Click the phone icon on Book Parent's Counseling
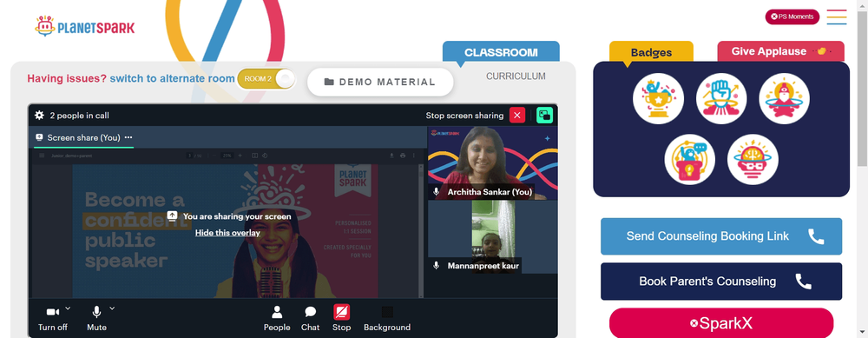The height and width of the screenshot is (338, 868). [803, 282]
